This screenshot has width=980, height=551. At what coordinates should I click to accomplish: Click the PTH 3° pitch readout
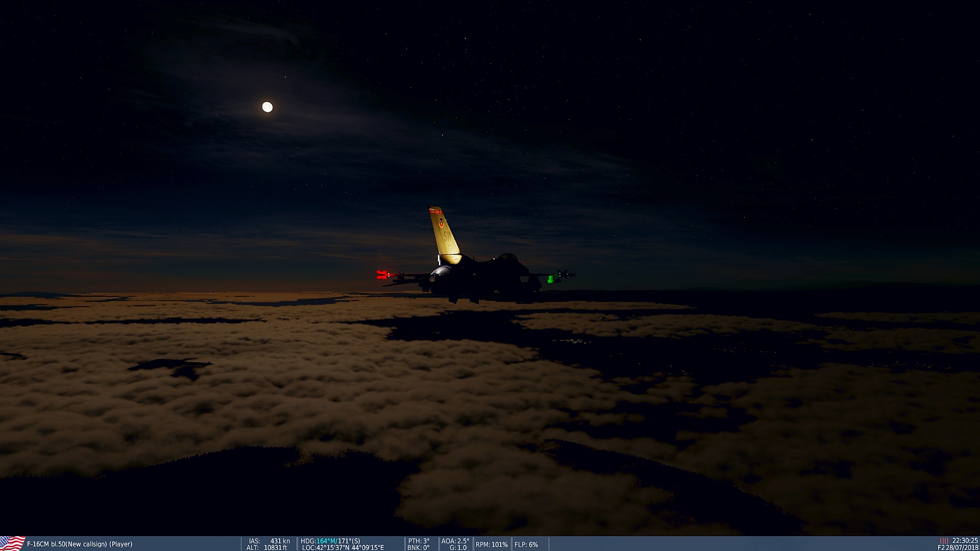point(419,541)
